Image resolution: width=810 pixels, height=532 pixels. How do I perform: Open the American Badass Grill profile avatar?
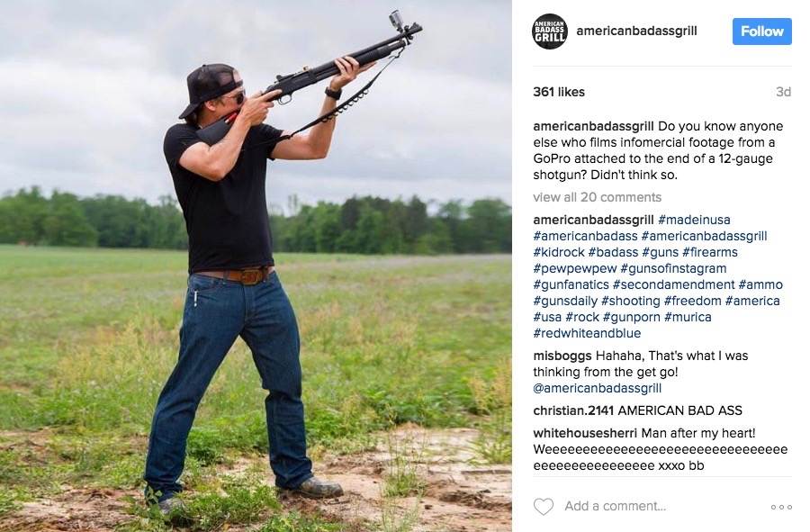(550, 32)
